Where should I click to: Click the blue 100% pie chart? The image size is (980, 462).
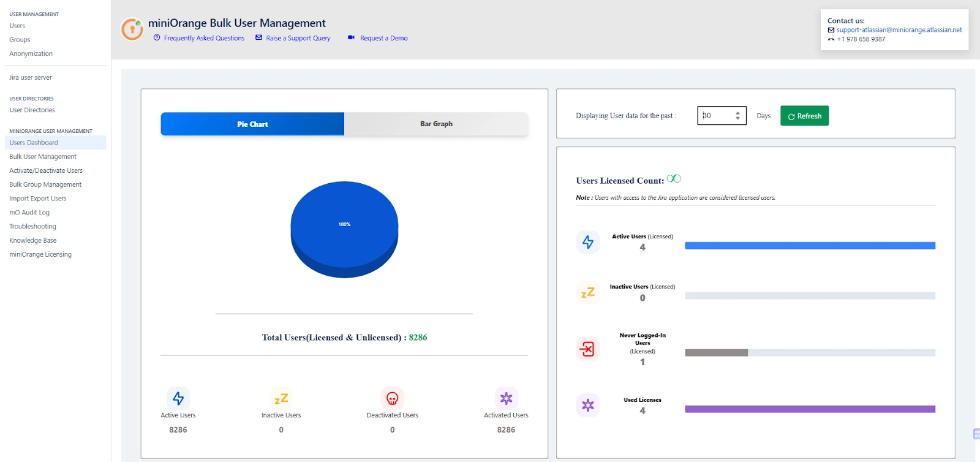point(344,229)
